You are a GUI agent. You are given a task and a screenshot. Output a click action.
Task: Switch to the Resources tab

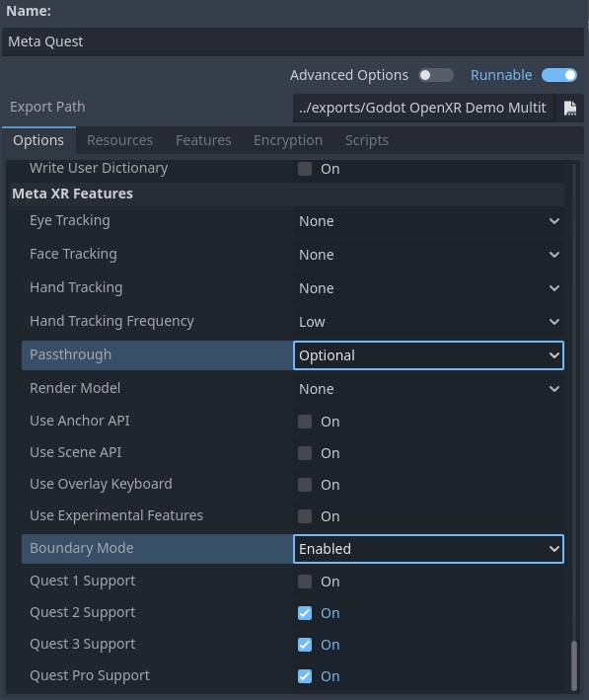coord(119,140)
